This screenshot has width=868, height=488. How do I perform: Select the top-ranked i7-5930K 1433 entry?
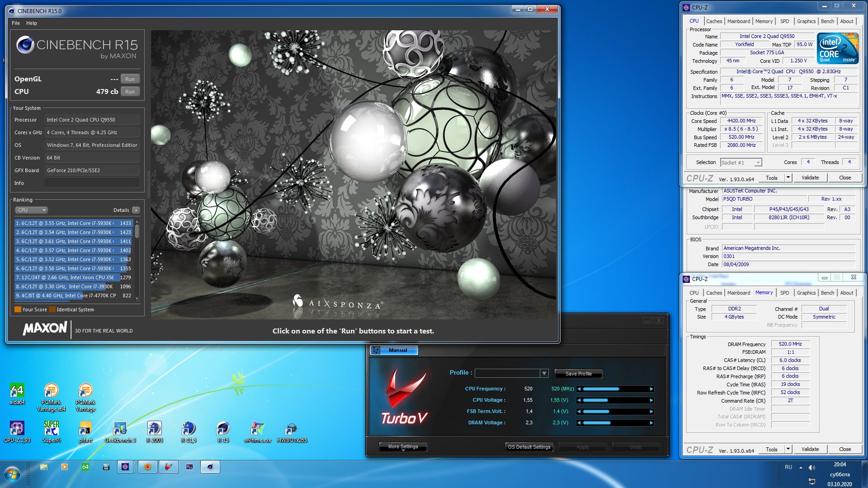point(74,223)
